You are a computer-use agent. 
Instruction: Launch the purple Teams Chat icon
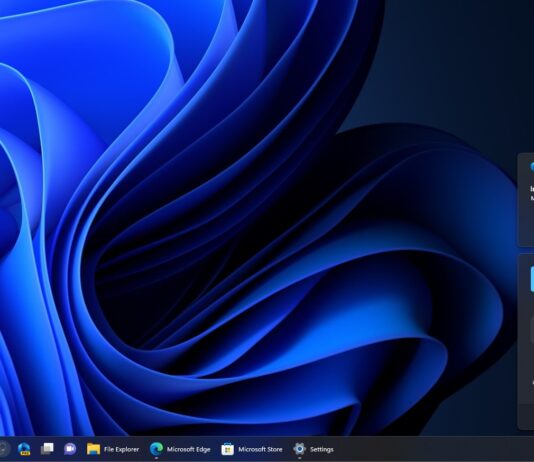(x=70, y=449)
